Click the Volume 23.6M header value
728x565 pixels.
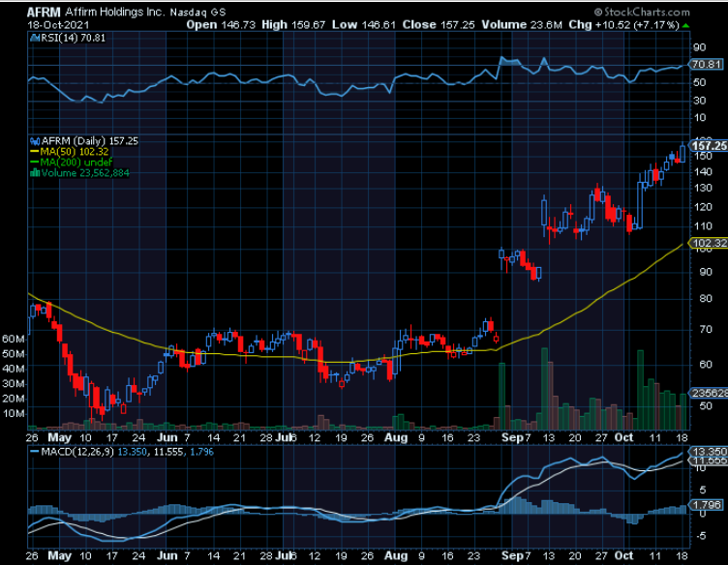click(522, 25)
